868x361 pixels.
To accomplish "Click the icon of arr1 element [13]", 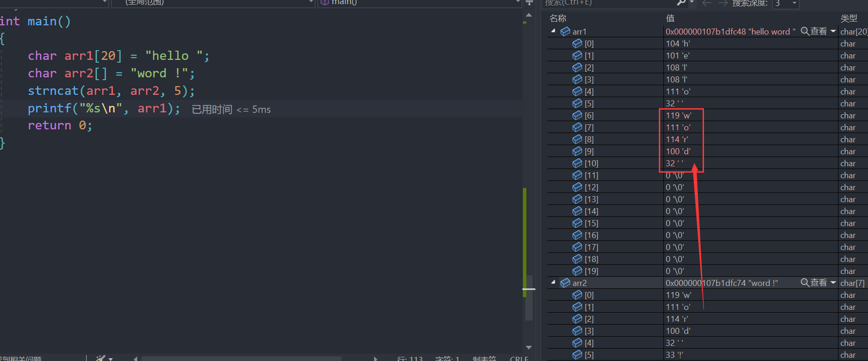I will (x=577, y=199).
